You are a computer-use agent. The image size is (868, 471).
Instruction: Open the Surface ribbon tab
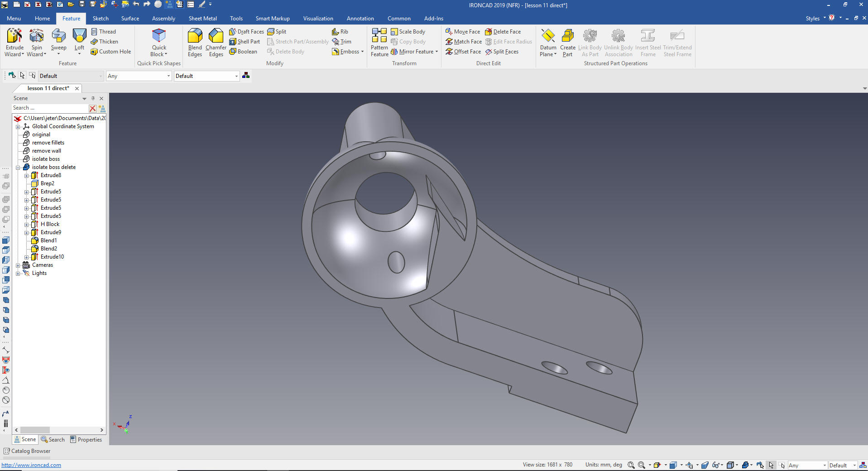[x=130, y=19]
